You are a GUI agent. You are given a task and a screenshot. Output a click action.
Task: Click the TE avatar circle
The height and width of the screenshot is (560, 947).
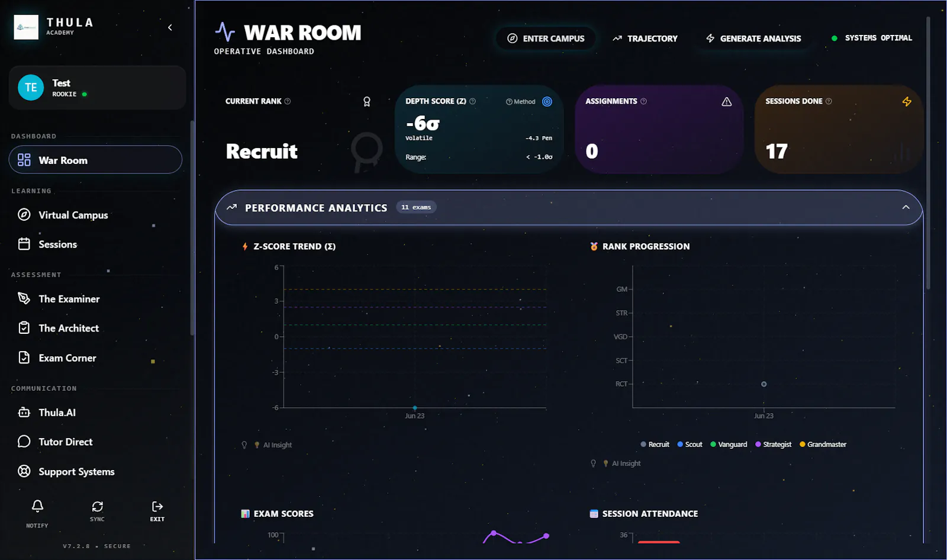31,88
